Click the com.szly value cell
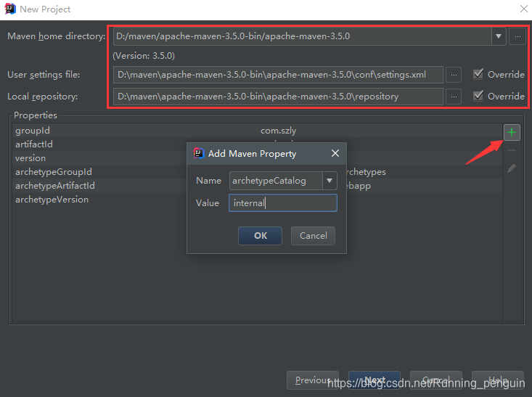The width and height of the screenshot is (532, 397). (278, 131)
